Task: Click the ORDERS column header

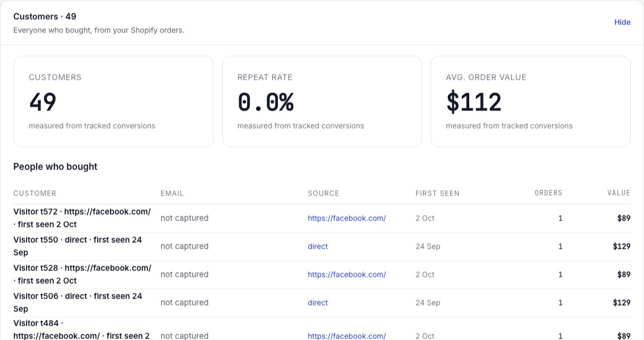Action: click(548, 193)
